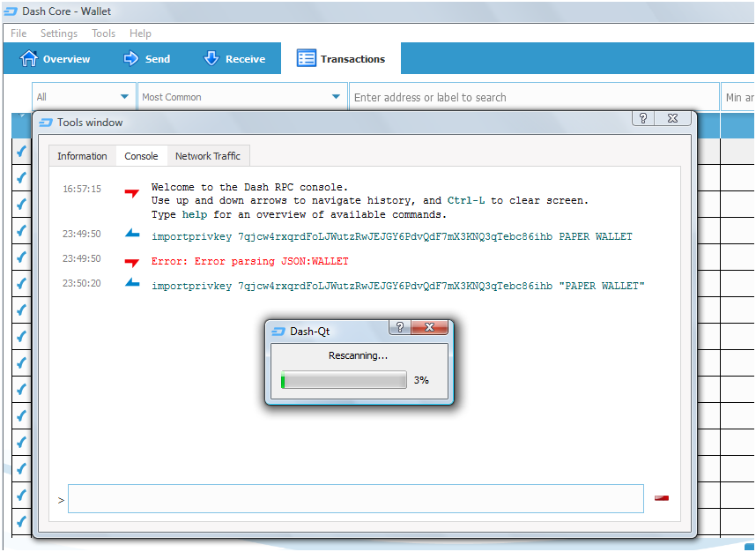Click the Dash logo in Dash-Qt dialog

click(278, 332)
